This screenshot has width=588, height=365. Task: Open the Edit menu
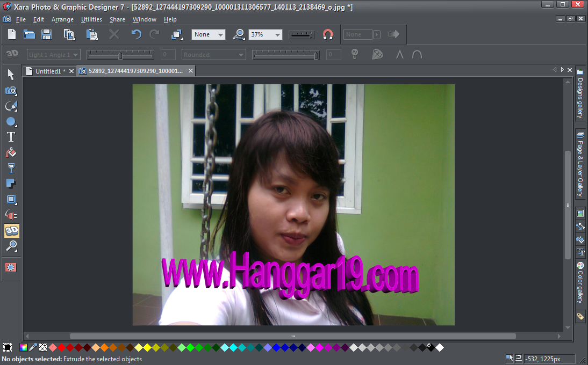point(38,19)
